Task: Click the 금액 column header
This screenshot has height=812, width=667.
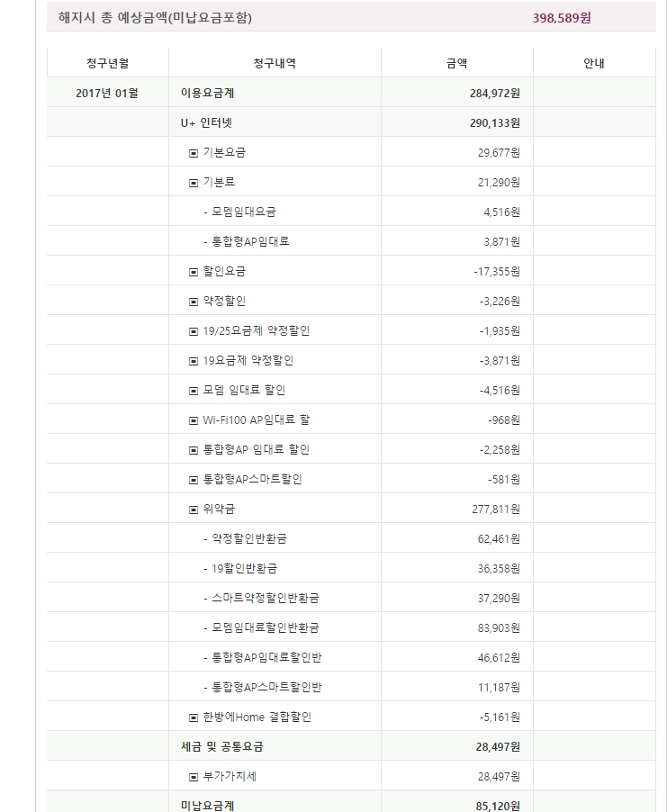Action: pyautogui.click(x=456, y=63)
